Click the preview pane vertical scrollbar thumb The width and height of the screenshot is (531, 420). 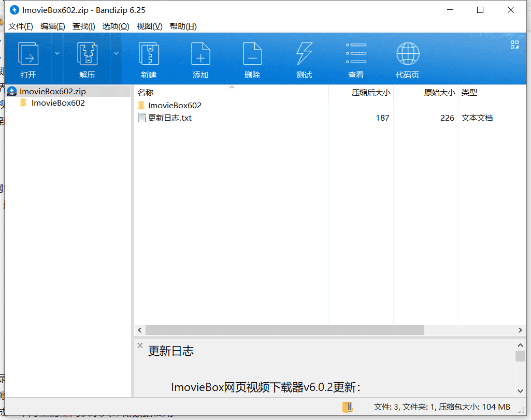coord(521,356)
